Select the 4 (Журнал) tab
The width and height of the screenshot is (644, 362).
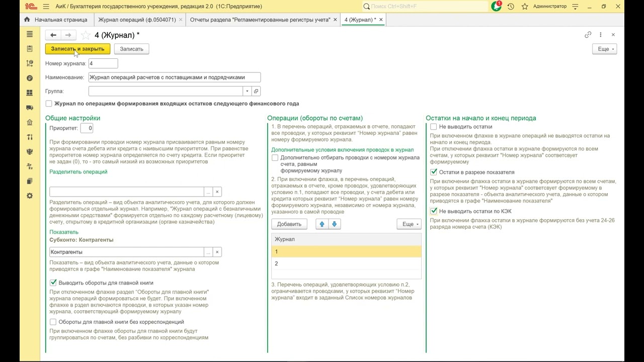360,20
